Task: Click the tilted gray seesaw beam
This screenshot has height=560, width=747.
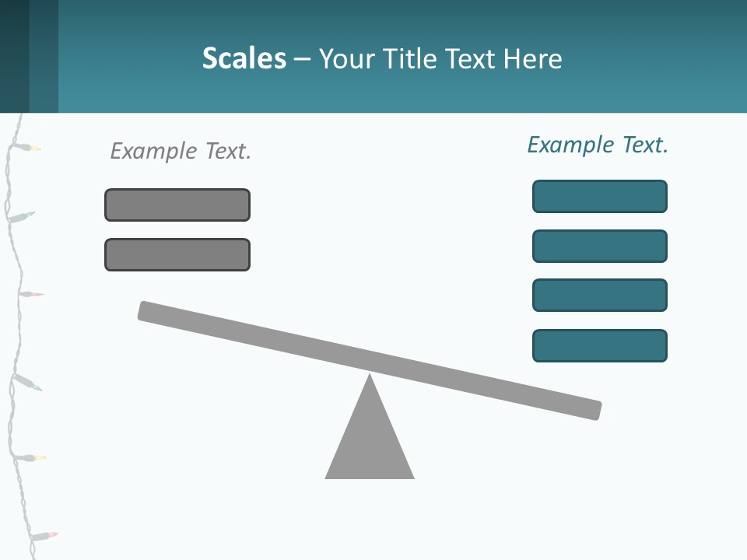Action: click(370, 360)
